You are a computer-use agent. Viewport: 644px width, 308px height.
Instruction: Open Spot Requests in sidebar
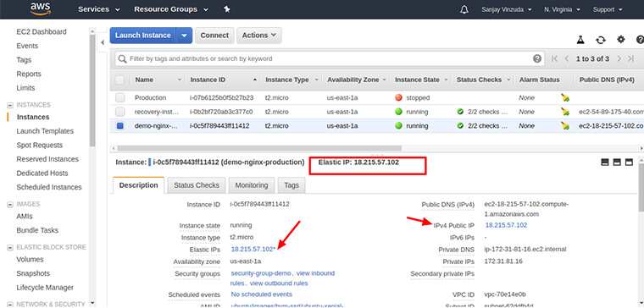[40, 145]
